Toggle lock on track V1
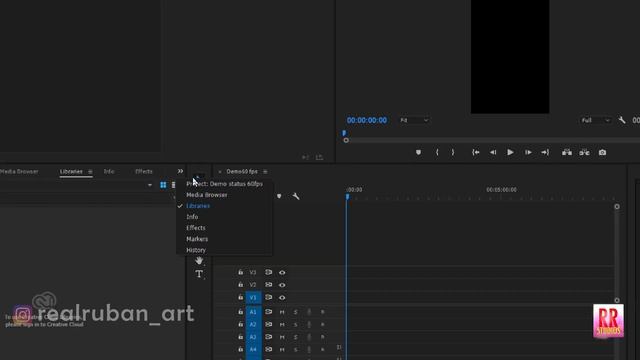 point(240,298)
